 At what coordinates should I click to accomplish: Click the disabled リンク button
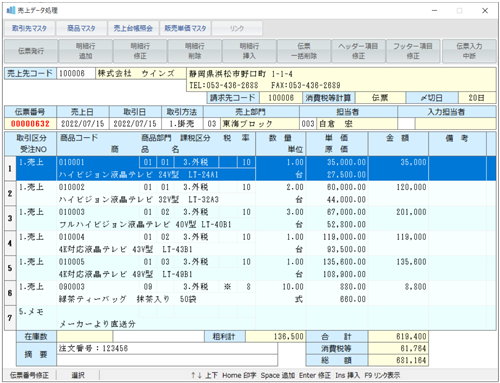click(x=237, y=28)
